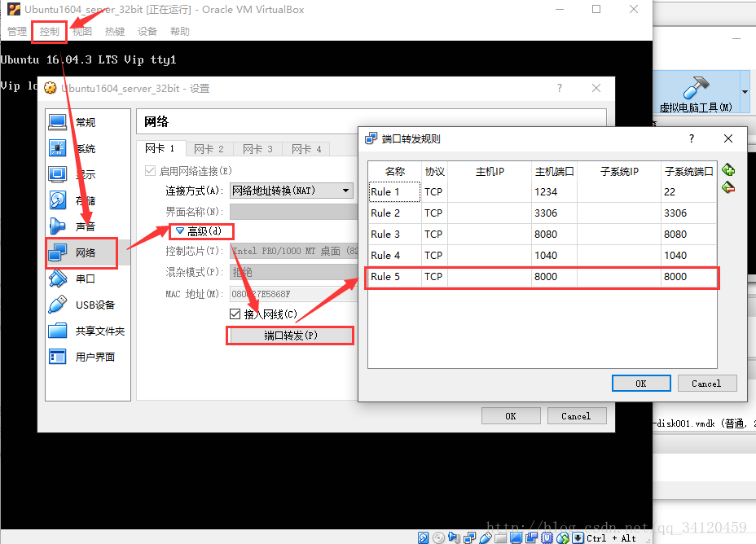Click shared folders status bar icon

point(500,537)
